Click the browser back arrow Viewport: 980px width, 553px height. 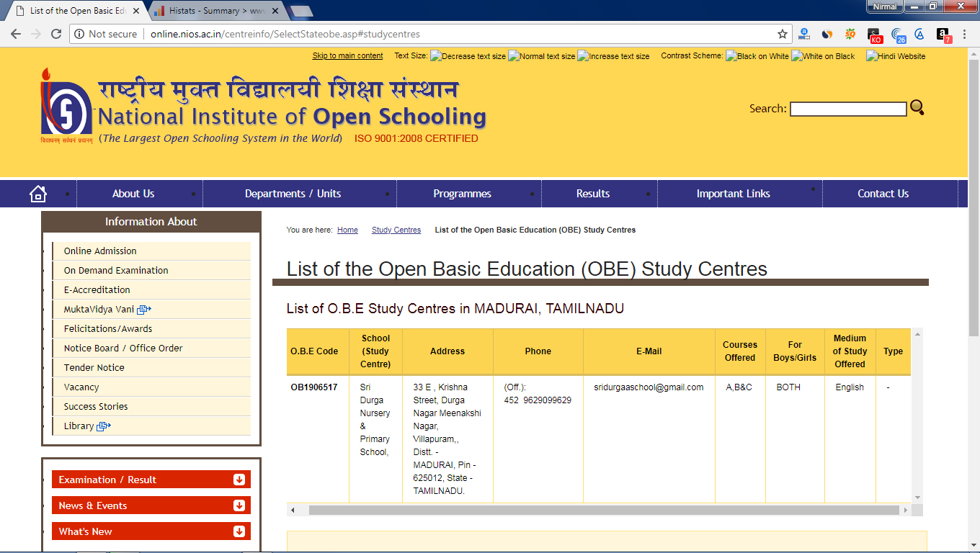(16, 34)
